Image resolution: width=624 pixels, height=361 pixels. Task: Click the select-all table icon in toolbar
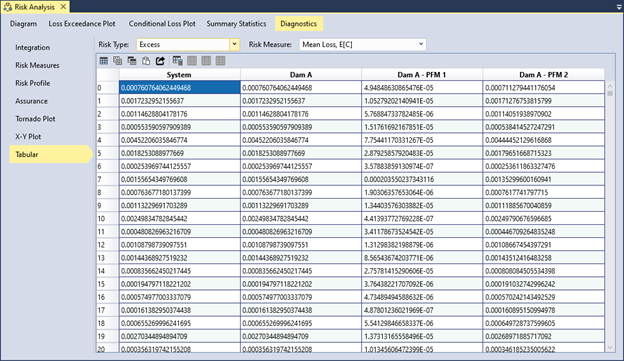coord(103,60)
